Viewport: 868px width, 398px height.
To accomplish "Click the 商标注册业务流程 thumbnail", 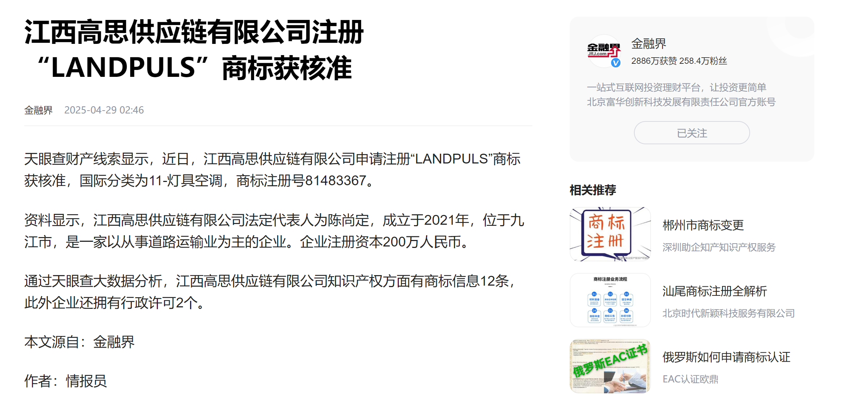I will pos(610,300).
